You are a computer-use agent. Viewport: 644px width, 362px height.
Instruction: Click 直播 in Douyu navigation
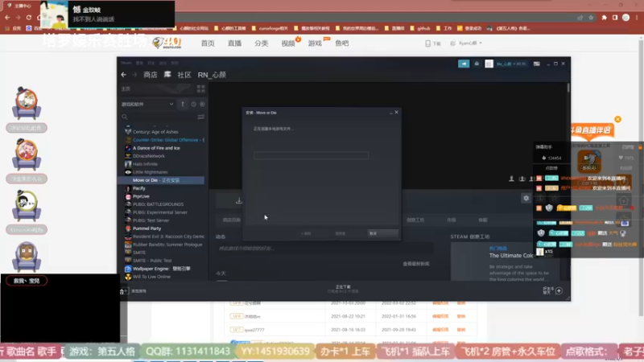pyautogui.click(x=234, y=43)
